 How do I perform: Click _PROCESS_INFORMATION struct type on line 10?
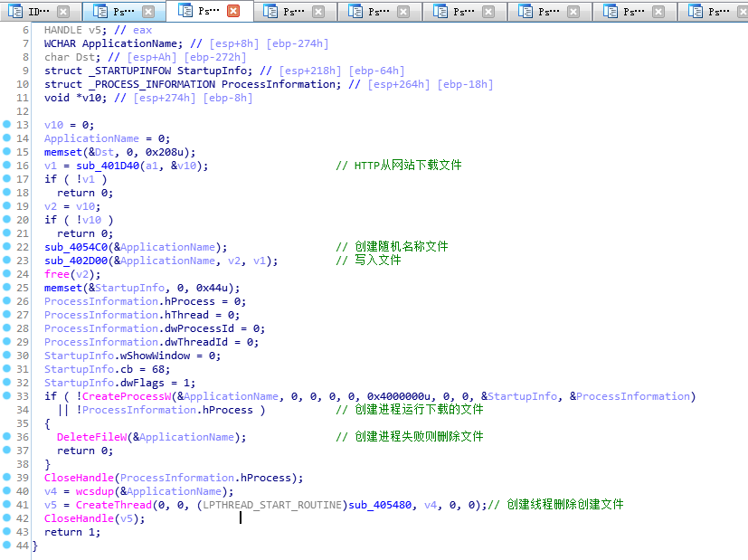click(x=152, y=84)
